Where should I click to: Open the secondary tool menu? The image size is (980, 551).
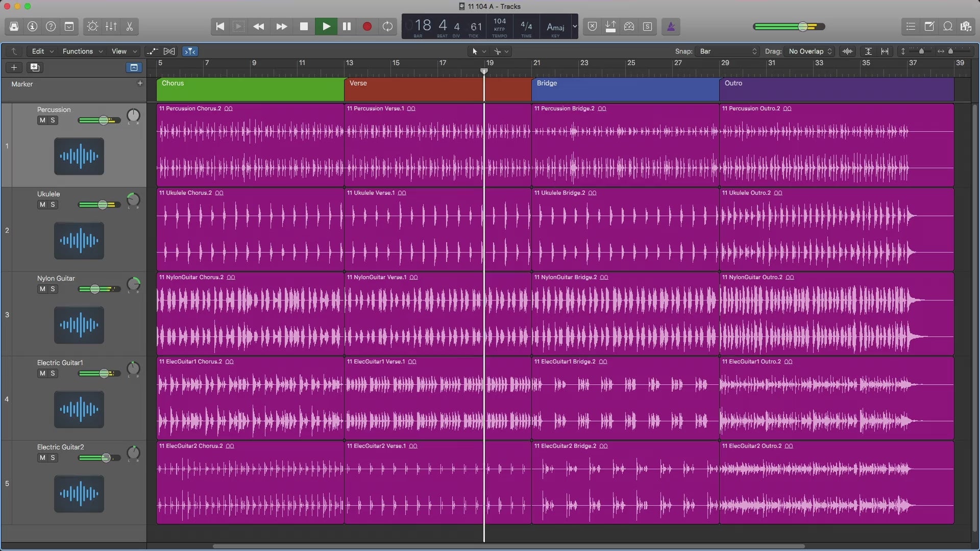[x=501, y=52]
